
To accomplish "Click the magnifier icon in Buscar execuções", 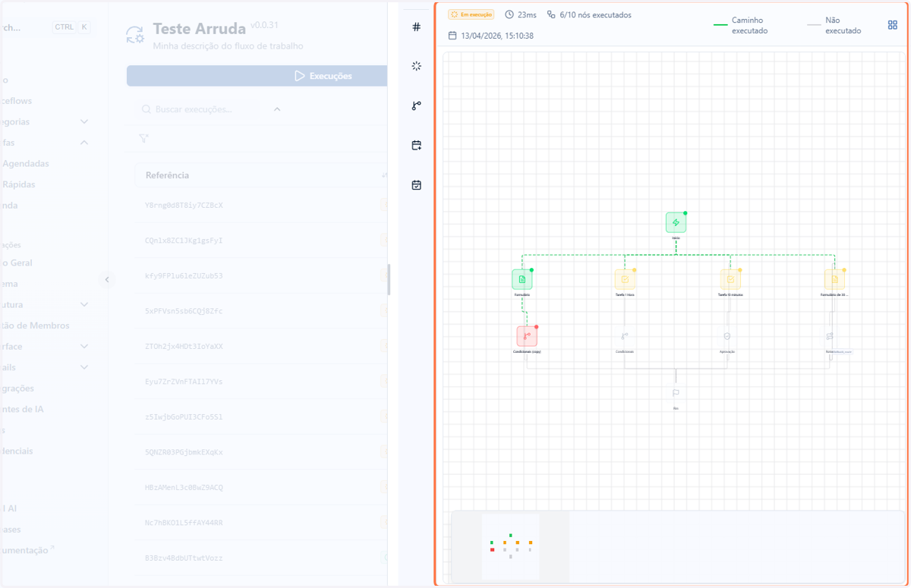I will 146,109.
